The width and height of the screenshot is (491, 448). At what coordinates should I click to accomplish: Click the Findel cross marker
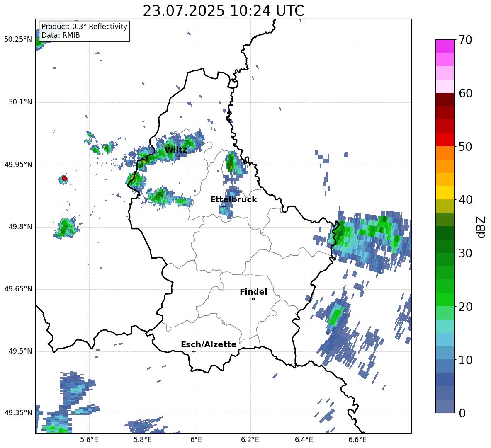pos(253,299)
